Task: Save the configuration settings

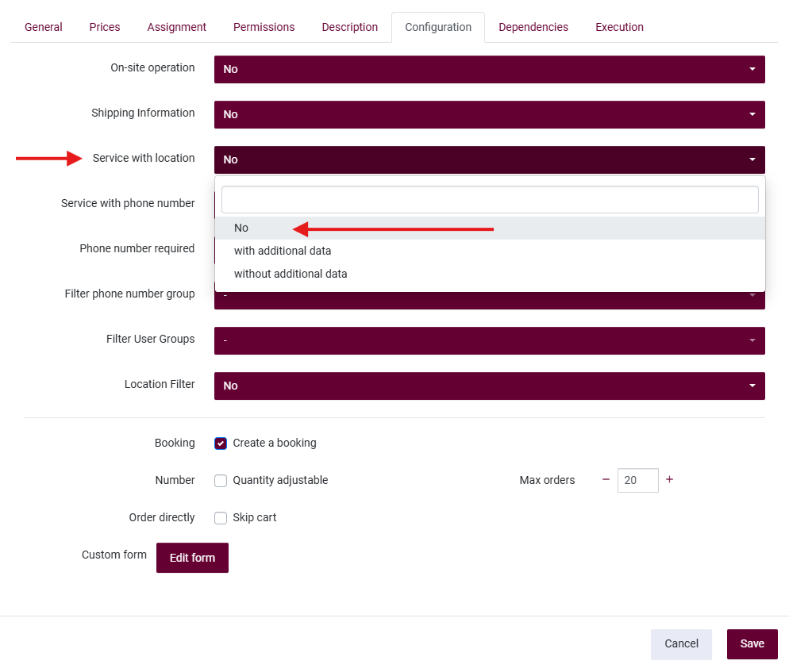Action: [x=752, y=643]
